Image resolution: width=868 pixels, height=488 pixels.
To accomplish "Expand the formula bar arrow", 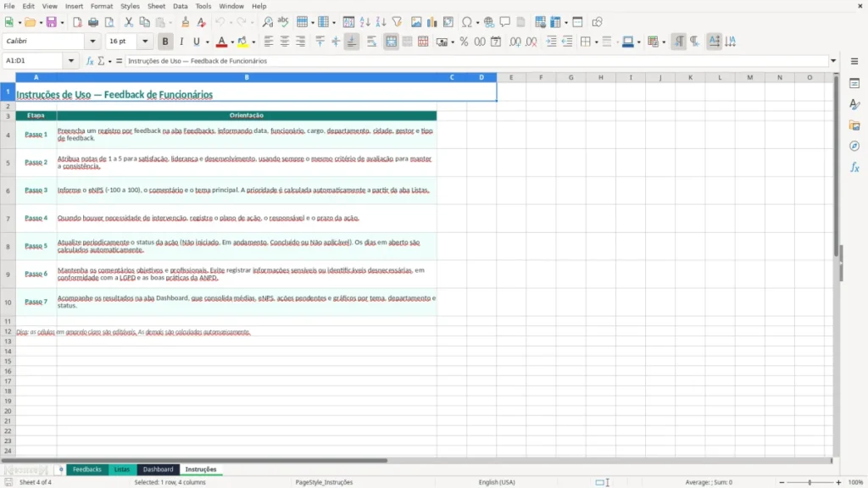I will pos(833,60).
